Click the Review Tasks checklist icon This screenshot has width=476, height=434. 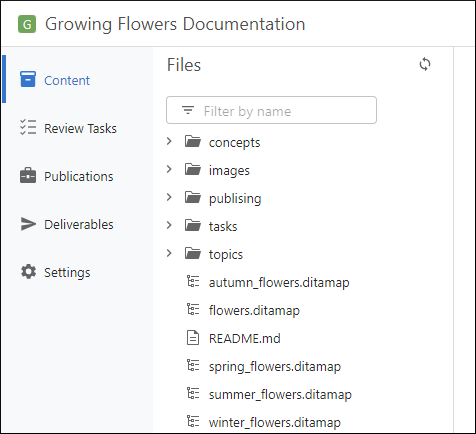[28, 127]
